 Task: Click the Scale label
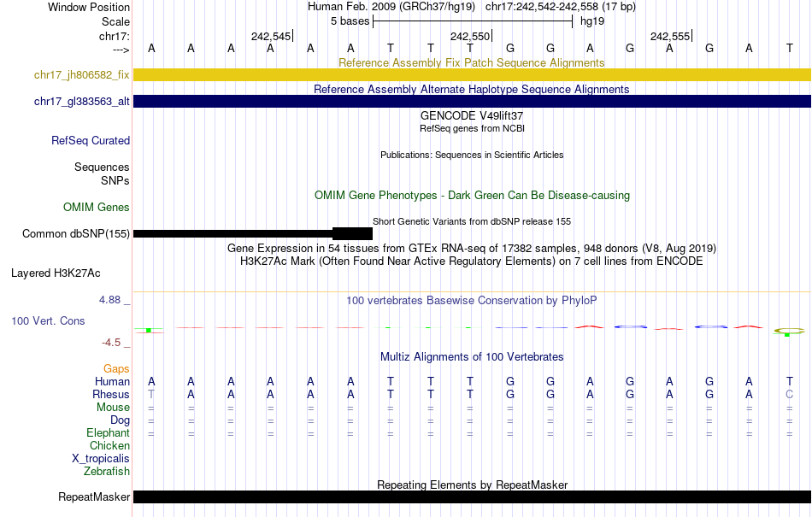[115, 21]
